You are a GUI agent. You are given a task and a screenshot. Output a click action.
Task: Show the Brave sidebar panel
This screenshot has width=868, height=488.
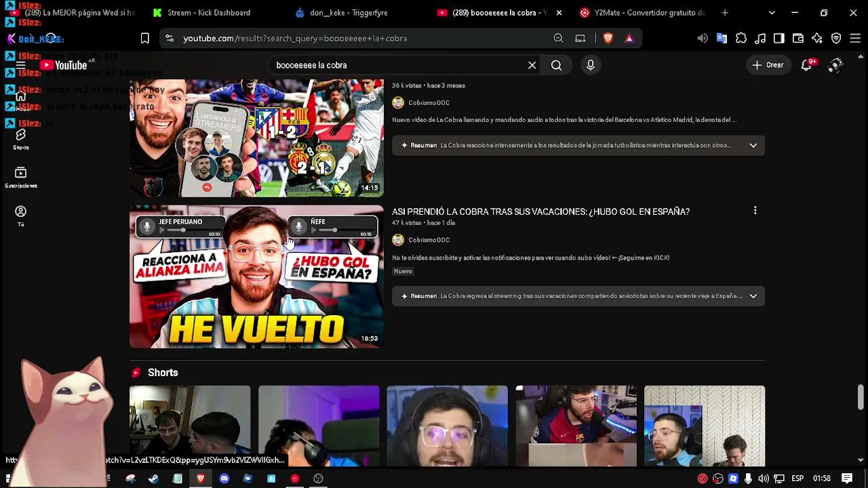(x=779, y=39)
